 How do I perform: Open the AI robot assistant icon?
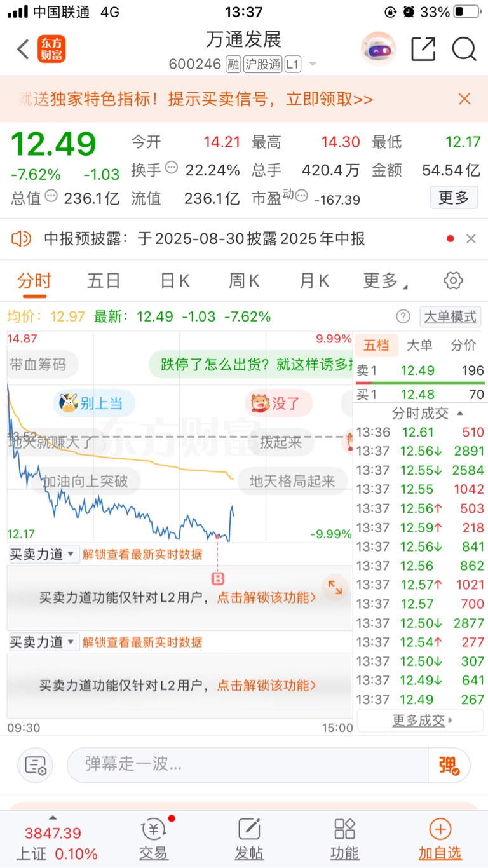click(379, 49)
